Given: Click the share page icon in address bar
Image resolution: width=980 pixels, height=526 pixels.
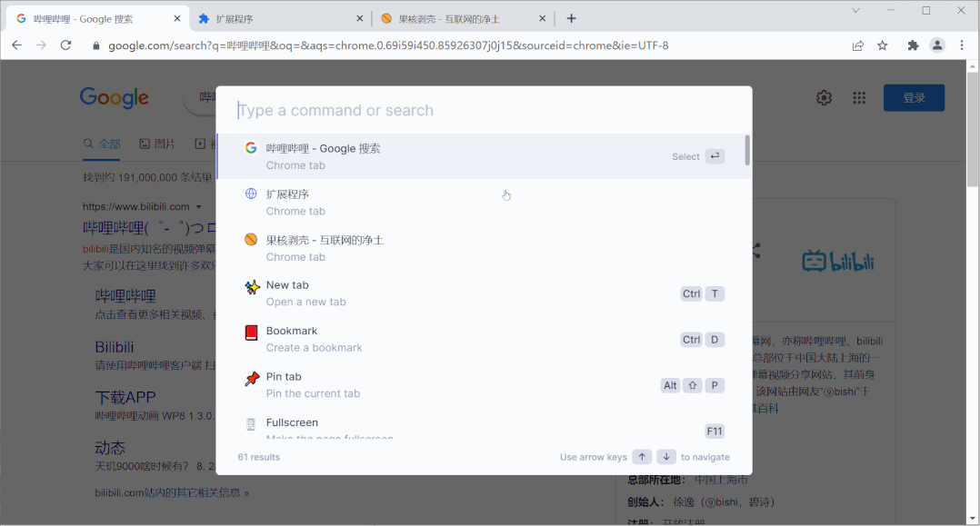Looking at the screenshot, I should click(x=857, y=45).
